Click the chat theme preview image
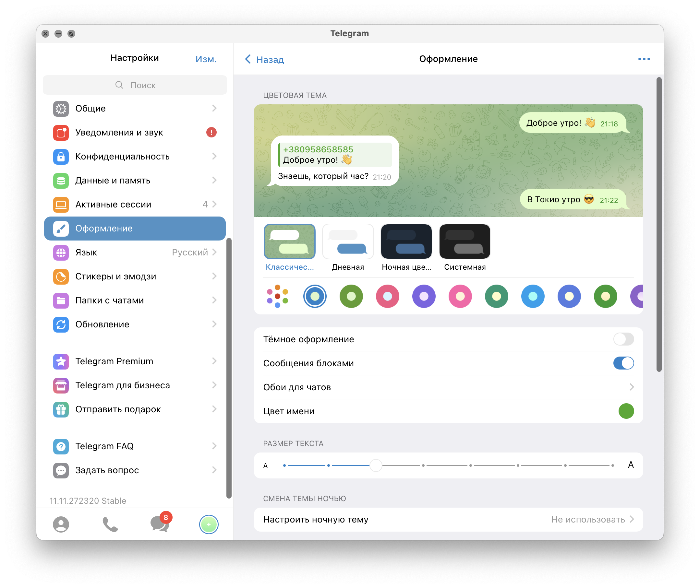 click(x=448, y=161)
